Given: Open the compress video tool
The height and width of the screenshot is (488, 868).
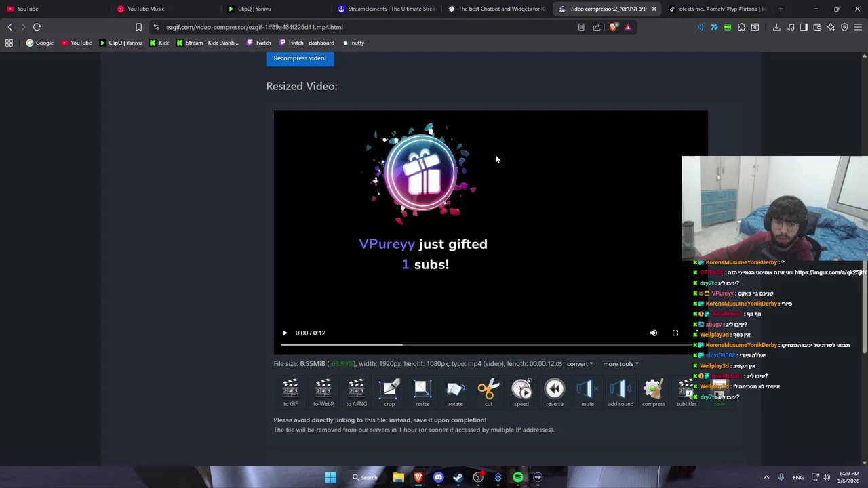Looking at the screenshot, I should [x=654, y=393].
